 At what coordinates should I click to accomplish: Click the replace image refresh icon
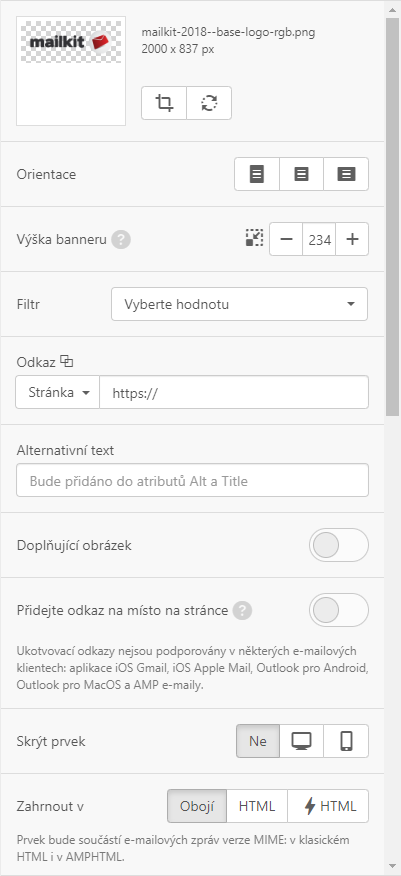[209, 103]
